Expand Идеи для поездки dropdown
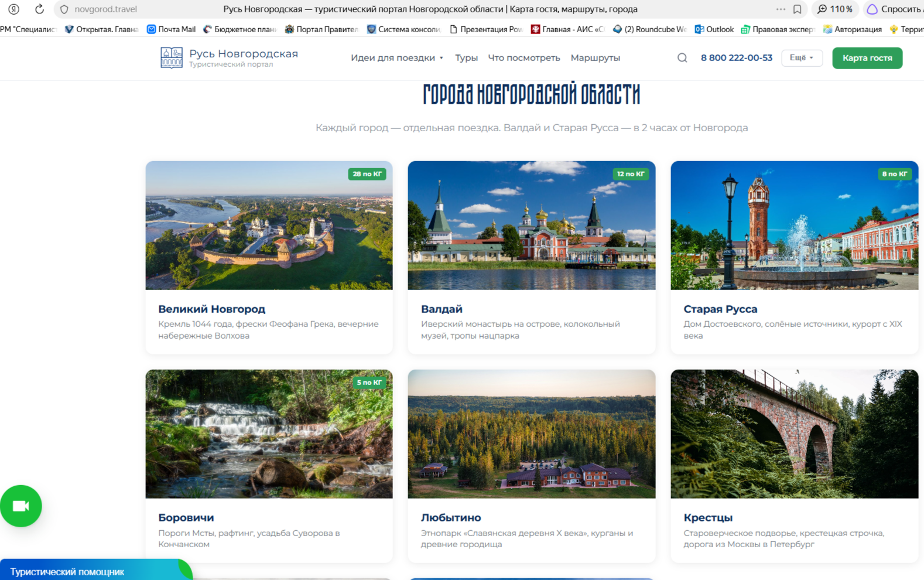This screenshot has height=580, width=924. 397,58
